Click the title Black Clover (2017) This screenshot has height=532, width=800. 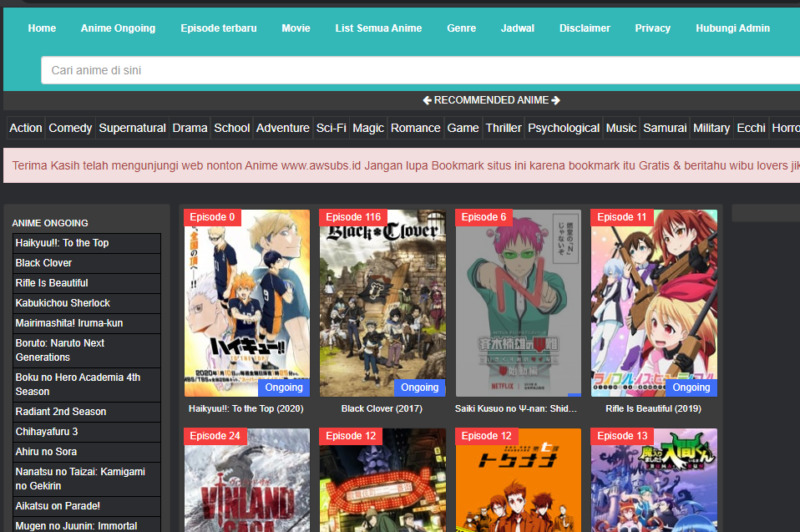(x=382, y=409)
